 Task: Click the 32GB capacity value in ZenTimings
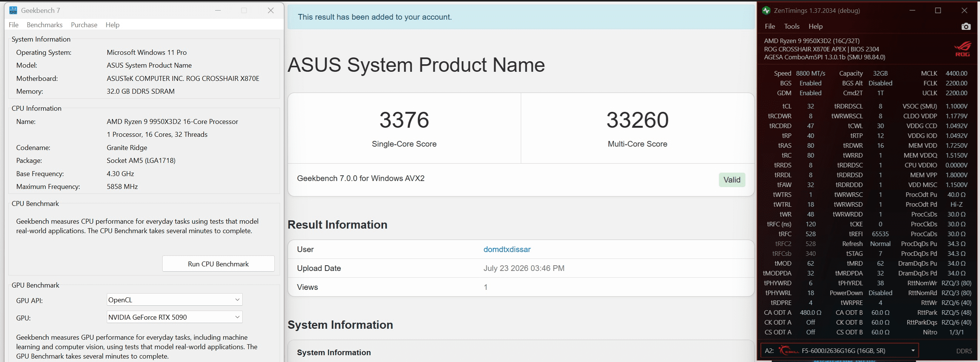pos(880,73)
